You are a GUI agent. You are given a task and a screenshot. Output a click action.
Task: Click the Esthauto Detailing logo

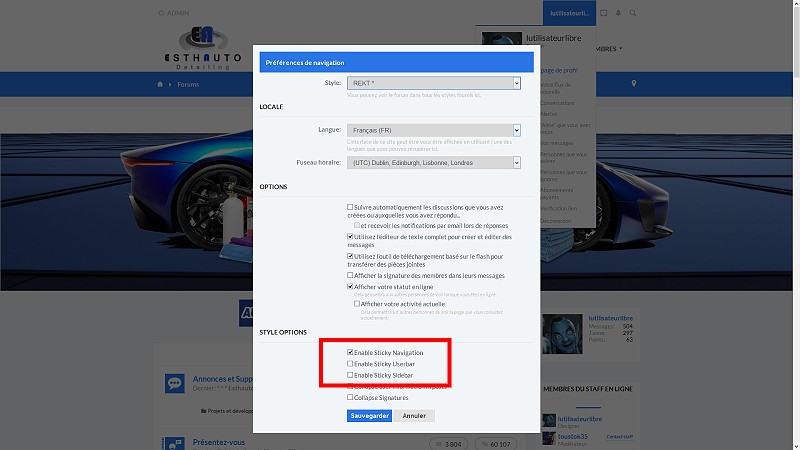[x=204, y=48]
